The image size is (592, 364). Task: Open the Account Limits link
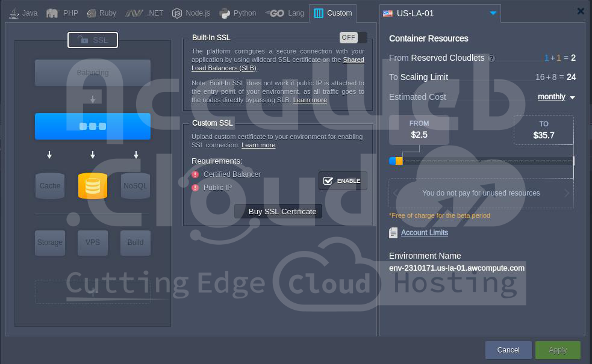tap(424, 233)
